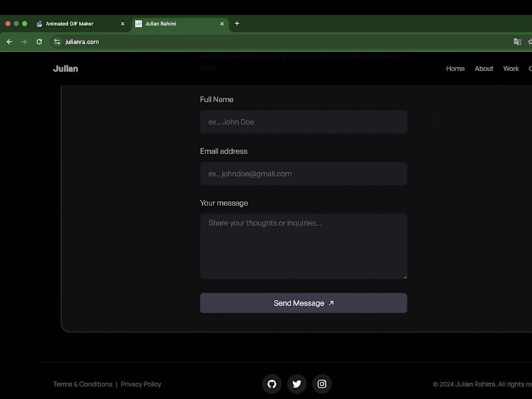Click the translate page icon in address bar
532x399 pixels.
[517, 42]
